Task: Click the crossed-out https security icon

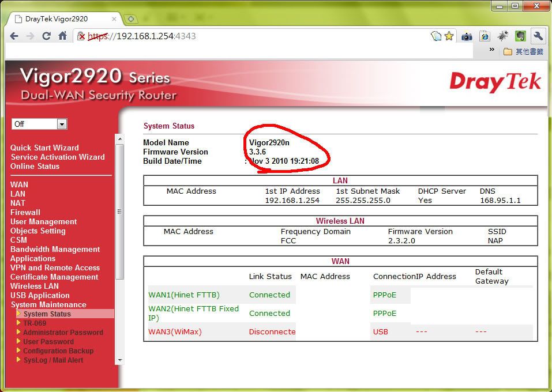Action: [81, 36]
